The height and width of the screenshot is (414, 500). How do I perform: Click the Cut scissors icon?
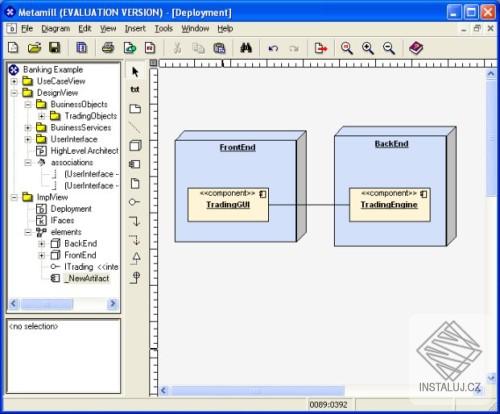point(177,48)
